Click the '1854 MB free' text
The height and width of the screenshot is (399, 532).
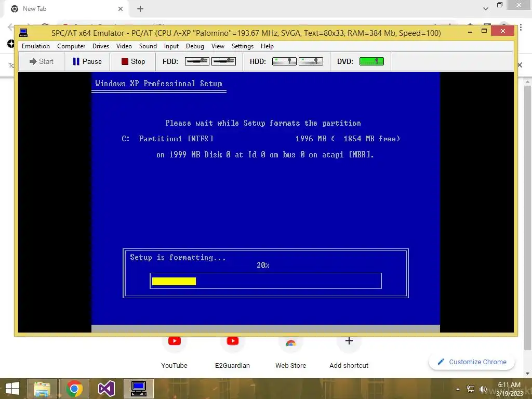(371, 139)
